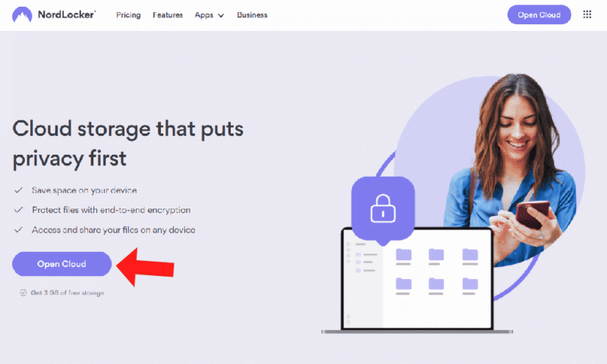The height and width of the screenshot is (364, 607).
Task: Expand the Apps dropdown chevron
Action: click(221, 15)
